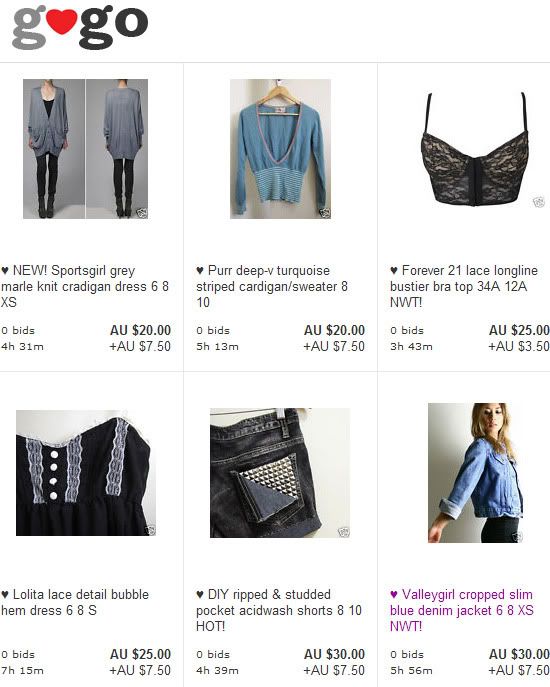Viewport: 550px width, 687px height.
Task: Open Purr deep-v turquoise striped cardigan listing
Action: [272, 286]
